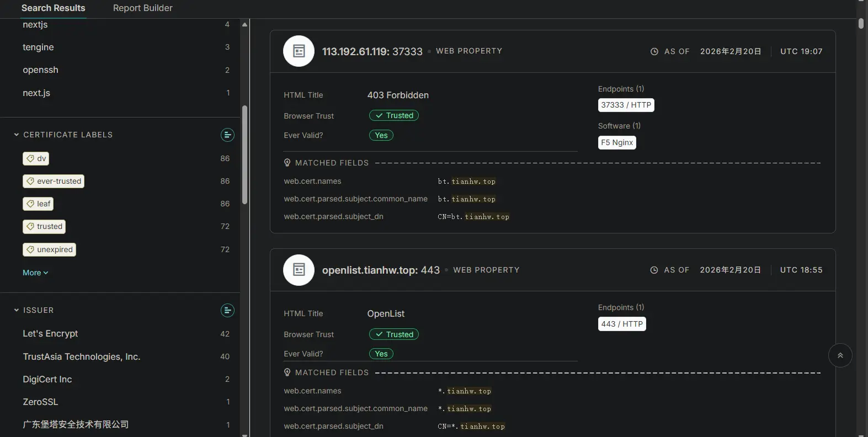Filter by the unexpired certificate label
Image resolution: width=868 pixels, height=437 pixels.
pyautogui.click(x=49, y=250)
